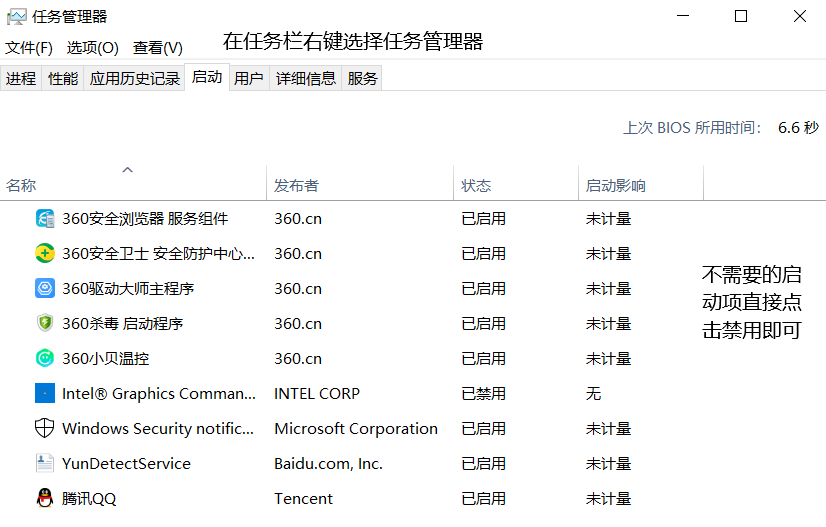
Task: Click the 腾讯QQ penguin icon
Action: (x=45, y=498)
